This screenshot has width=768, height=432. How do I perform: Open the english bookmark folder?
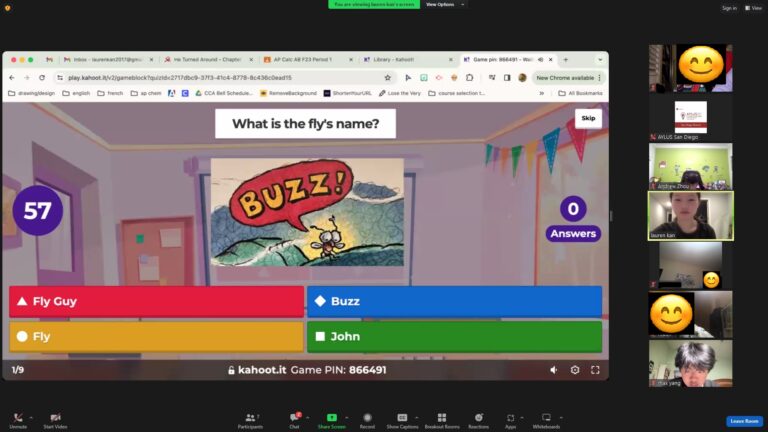click(x=76, y=93)
